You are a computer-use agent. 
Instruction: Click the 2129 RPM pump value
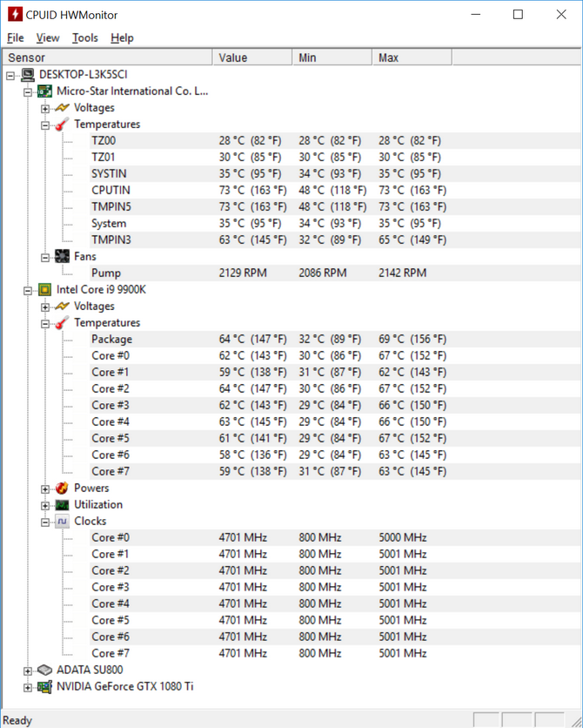(x=243, y=273)
